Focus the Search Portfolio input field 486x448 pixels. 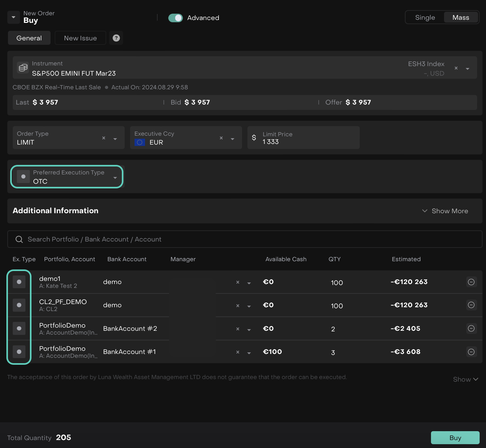click(244, 239)
